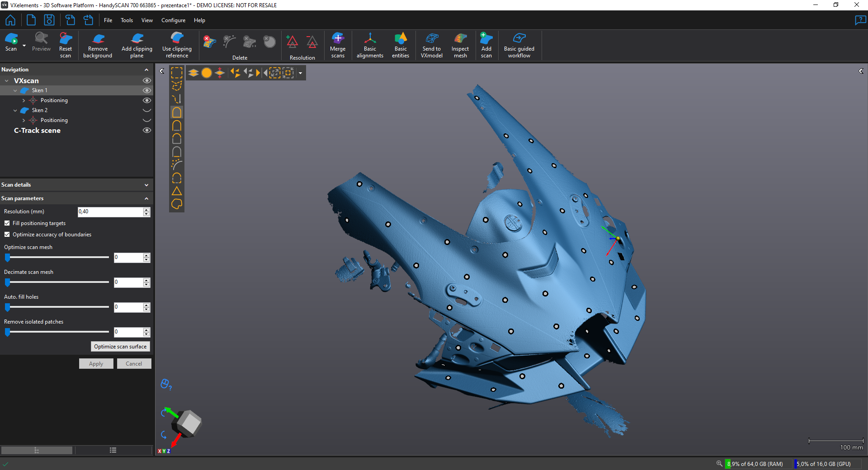Open the Scan button dropdown arrow
This screenshot has width=868, height=470.
[x=24, y=46]
